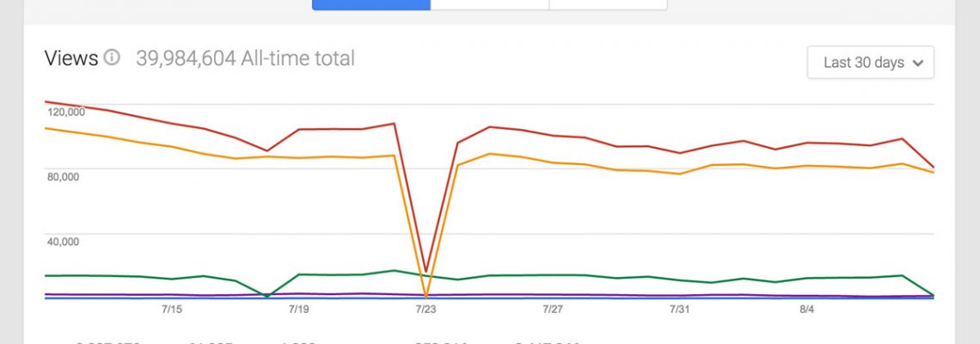The image size is (980, 344).
Task: Click the 7/19 date label on axis
Action: 298,308
